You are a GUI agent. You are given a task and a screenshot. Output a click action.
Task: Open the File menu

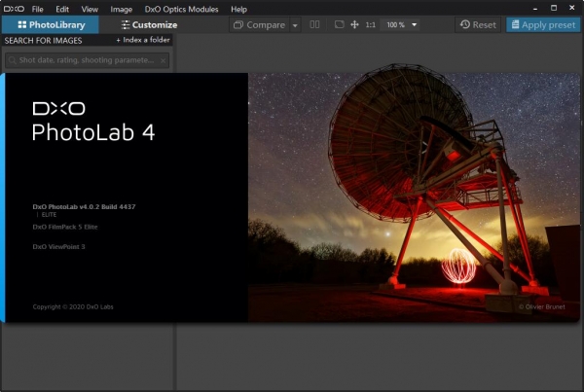(37, 9)
